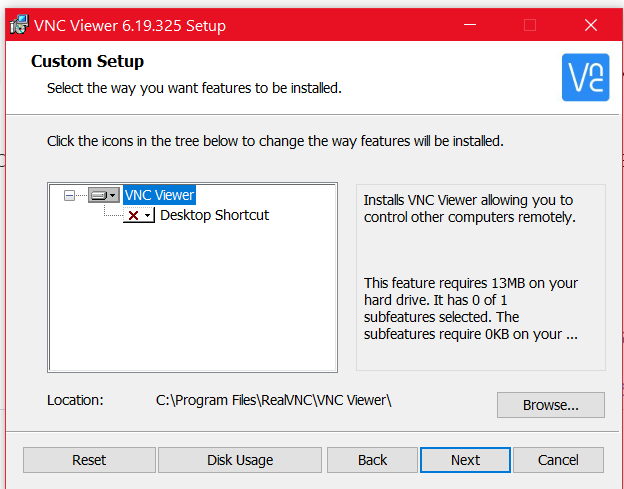The image size is (624, 489).
Task: Click the Reset button
Action: point(89,460)
